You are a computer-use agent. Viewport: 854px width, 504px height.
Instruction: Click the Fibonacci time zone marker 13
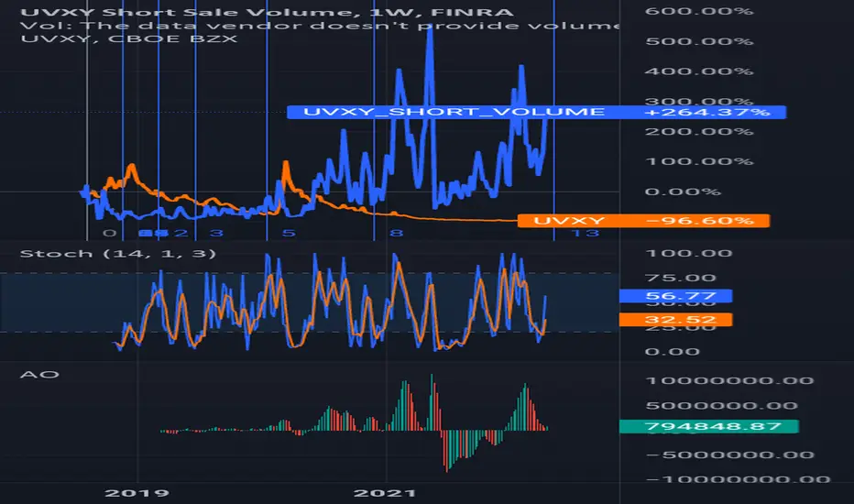(x=586, y=233)
